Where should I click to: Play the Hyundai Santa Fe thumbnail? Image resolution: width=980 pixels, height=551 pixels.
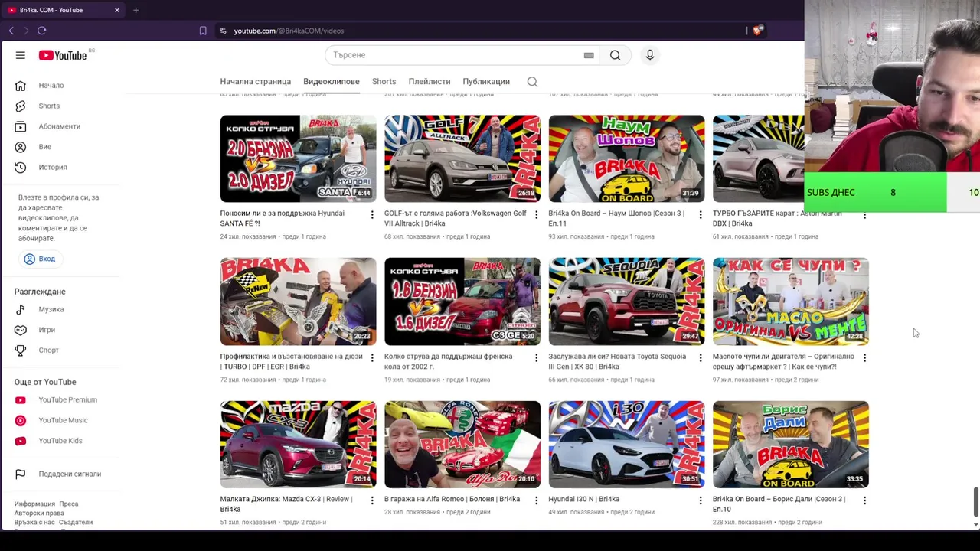(298, 158)
